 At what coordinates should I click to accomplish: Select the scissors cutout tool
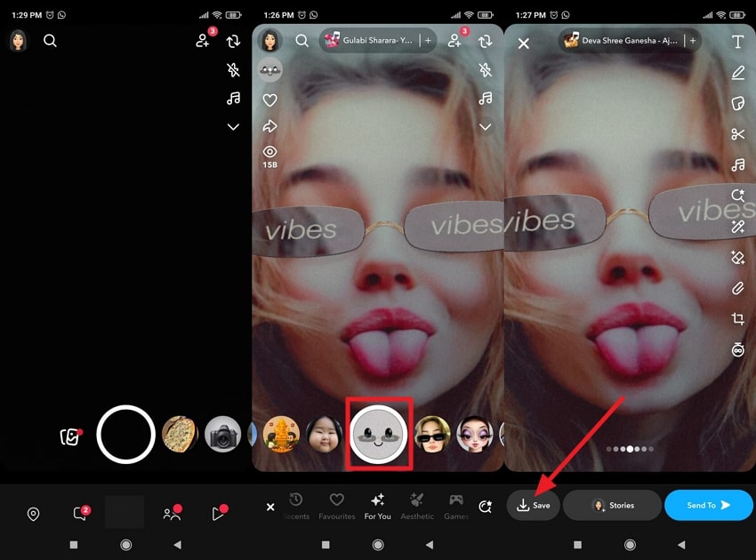coord(737,134)
